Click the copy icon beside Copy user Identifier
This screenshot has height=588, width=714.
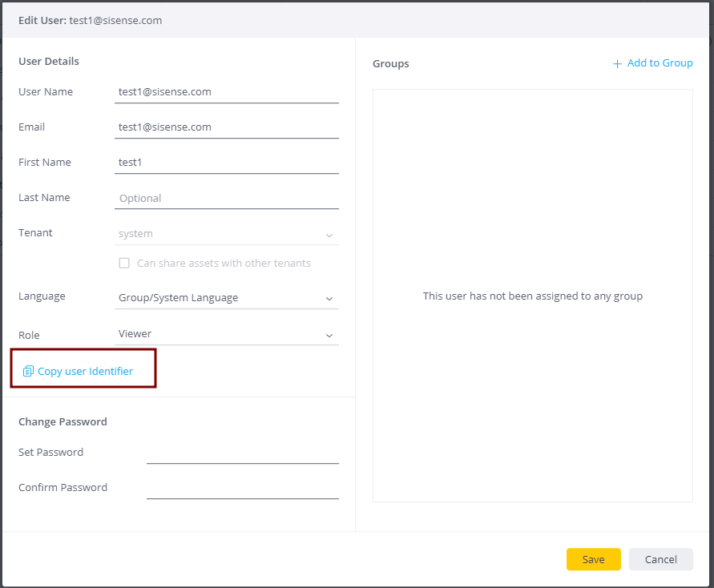(28, 371)
